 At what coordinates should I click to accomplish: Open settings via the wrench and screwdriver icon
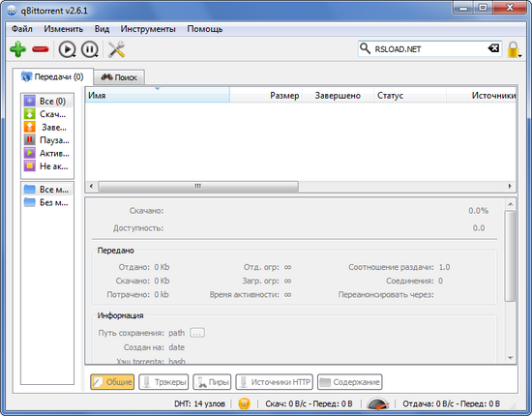pyautogui.click(x=116, y=49)
